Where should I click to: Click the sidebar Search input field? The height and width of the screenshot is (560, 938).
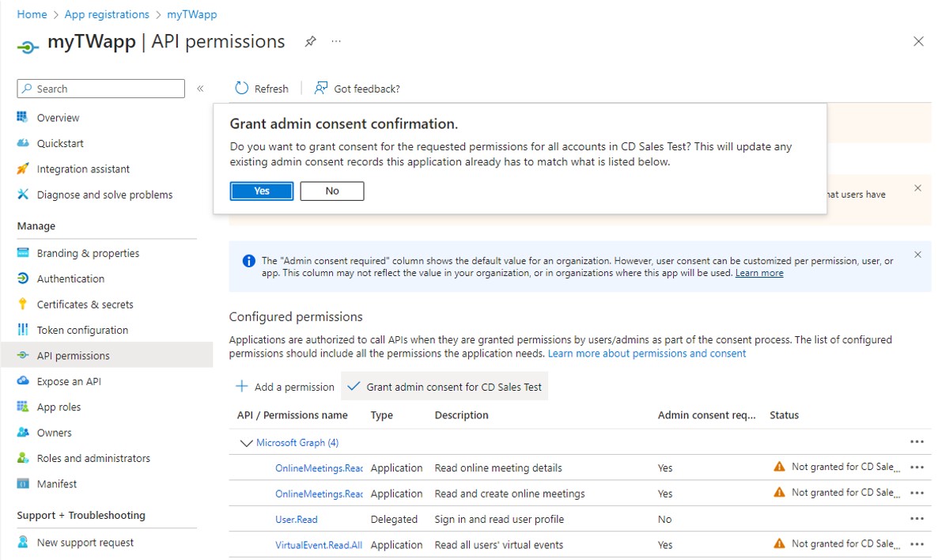pos(101,89)
